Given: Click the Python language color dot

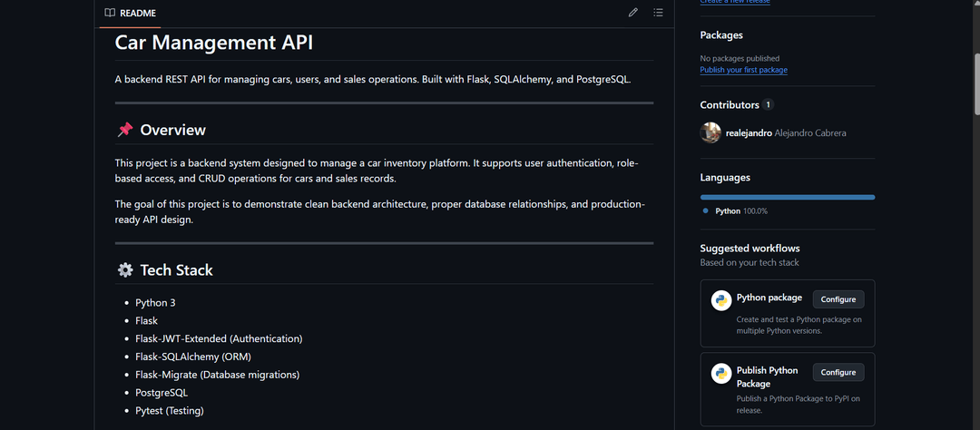Looking at the screenshot, I should click(706, 211).
